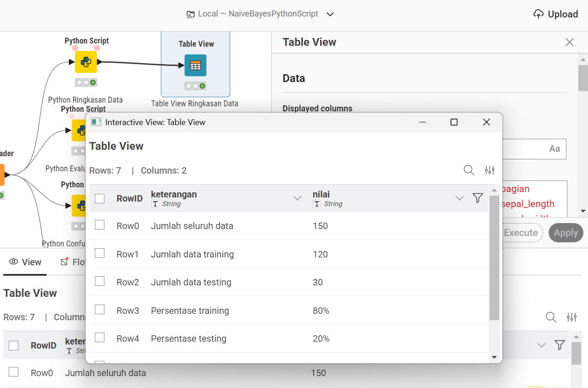This screenshot has width=588, height=388.
Task: Click the status traffic light under the top Python Script node
Action: [86, 82]
